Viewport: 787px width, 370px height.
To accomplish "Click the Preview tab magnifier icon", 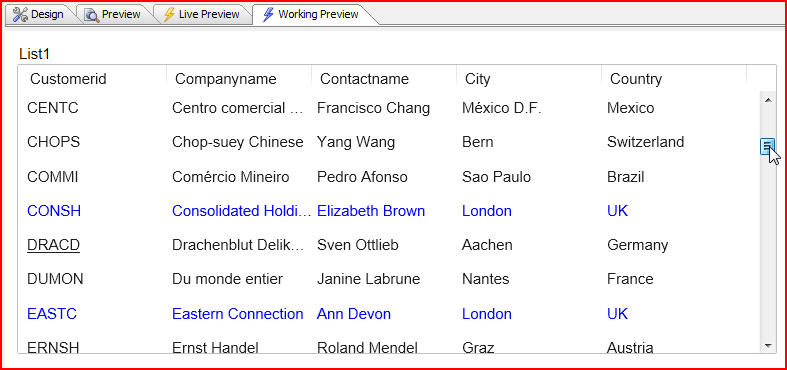I will click(91, 15).
